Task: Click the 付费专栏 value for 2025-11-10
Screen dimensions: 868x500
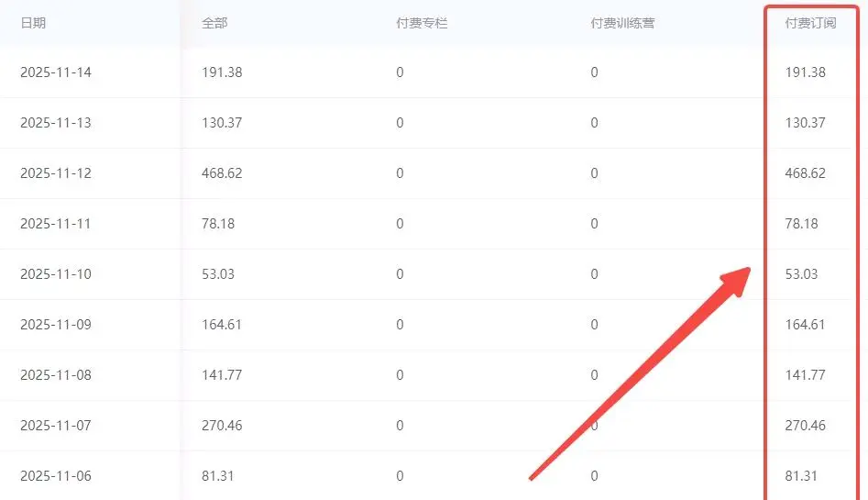Action: 400,274
